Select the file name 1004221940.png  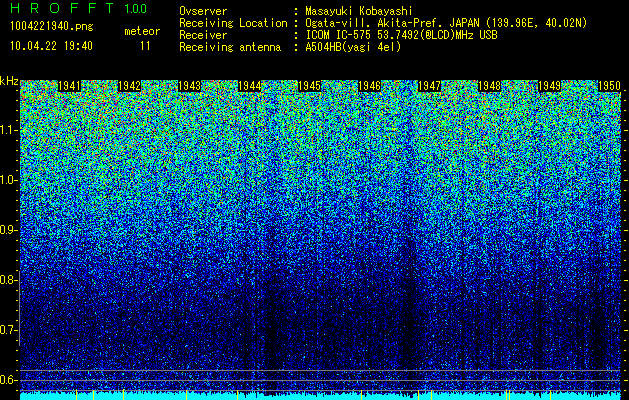tap(52, 26)
